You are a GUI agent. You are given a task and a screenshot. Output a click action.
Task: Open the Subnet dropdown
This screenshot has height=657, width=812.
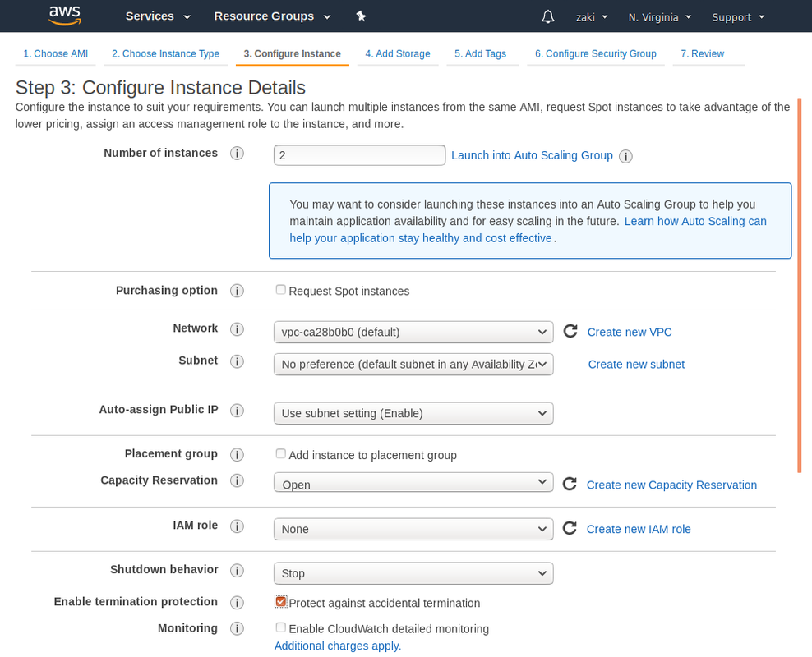point(413,364)
